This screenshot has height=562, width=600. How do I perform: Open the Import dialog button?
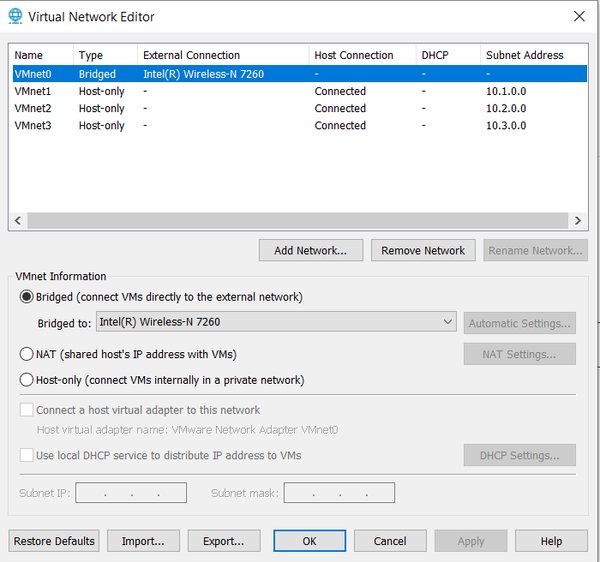pyautogui.click(x=143, y=541)
